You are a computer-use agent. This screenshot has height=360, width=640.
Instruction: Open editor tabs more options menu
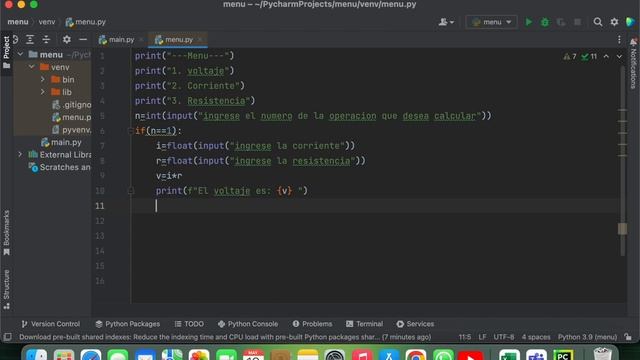[x=619, y=40]
